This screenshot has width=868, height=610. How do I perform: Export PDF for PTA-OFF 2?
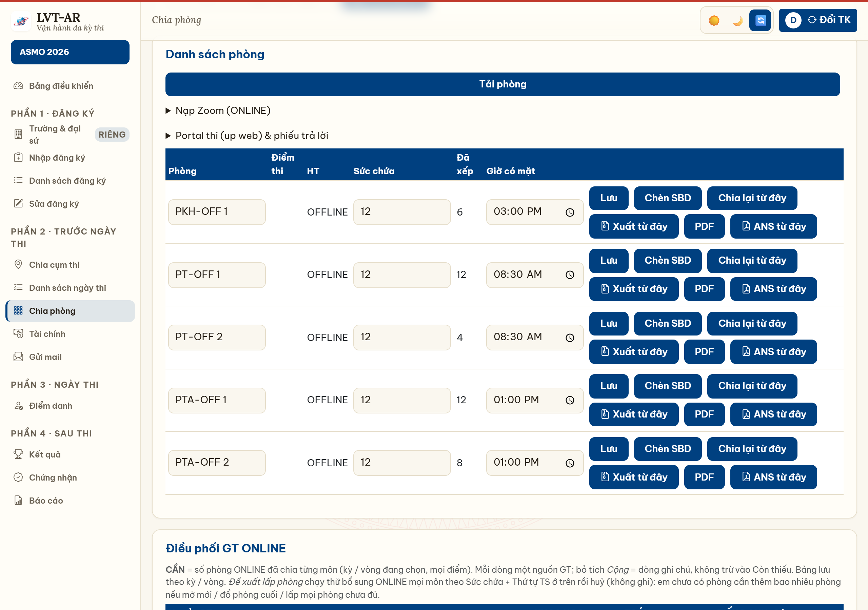(x=704, y=477)
